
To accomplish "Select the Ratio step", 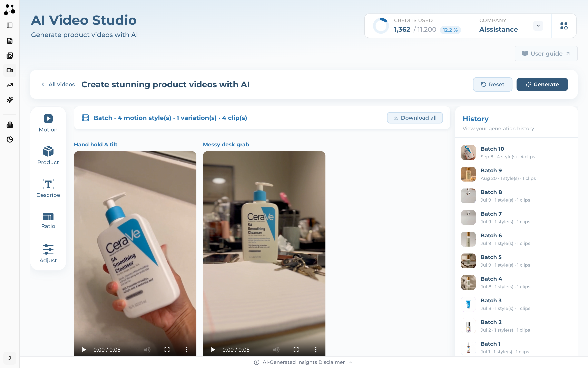I will coord(48,221).
